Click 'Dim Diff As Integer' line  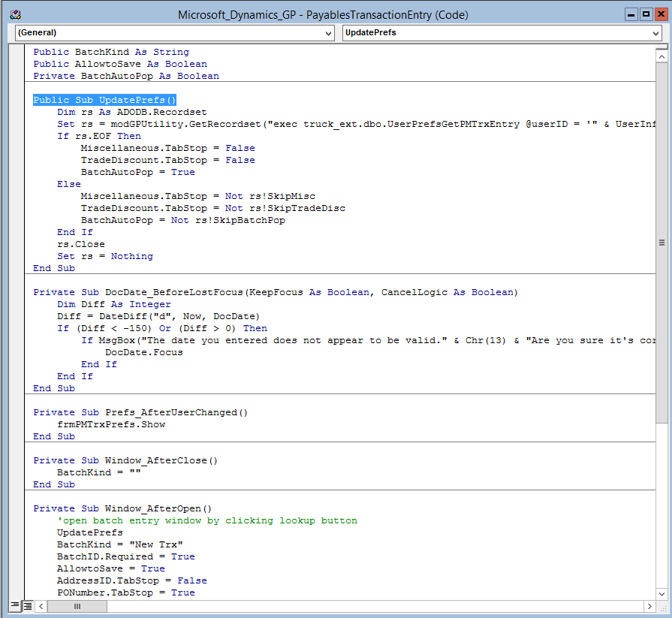tap(114, 304)
